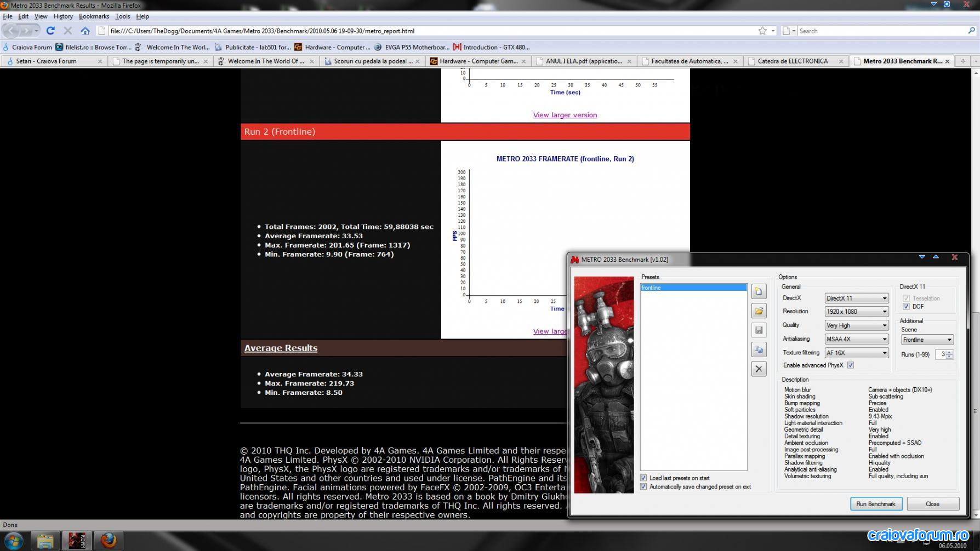Increase Runs count with up arrow
Image resolution: width=980 pixels, height=551 pixels.
point(949,352)
